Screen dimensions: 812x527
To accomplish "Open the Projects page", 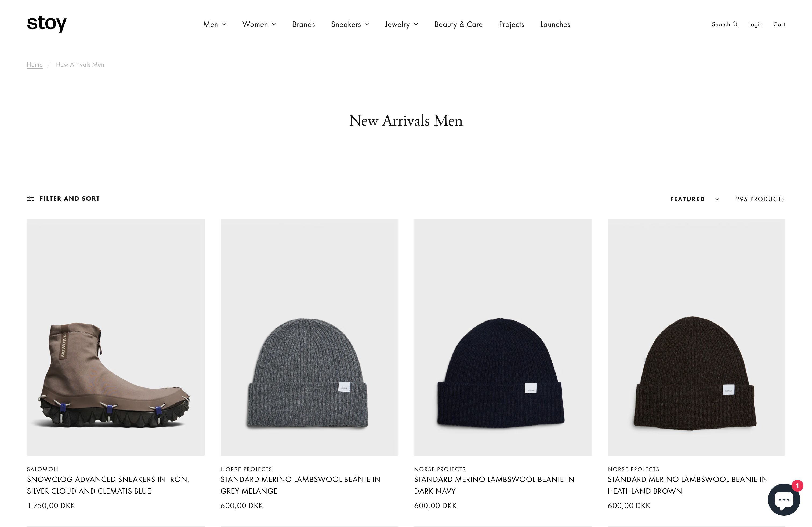I will pyautogui.click(x=512, y=24).
